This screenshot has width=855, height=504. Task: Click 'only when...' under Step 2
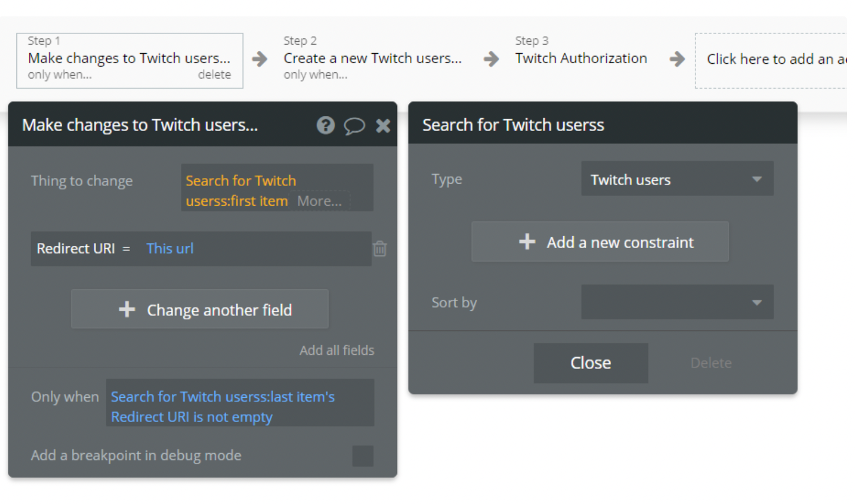point(316,75)
